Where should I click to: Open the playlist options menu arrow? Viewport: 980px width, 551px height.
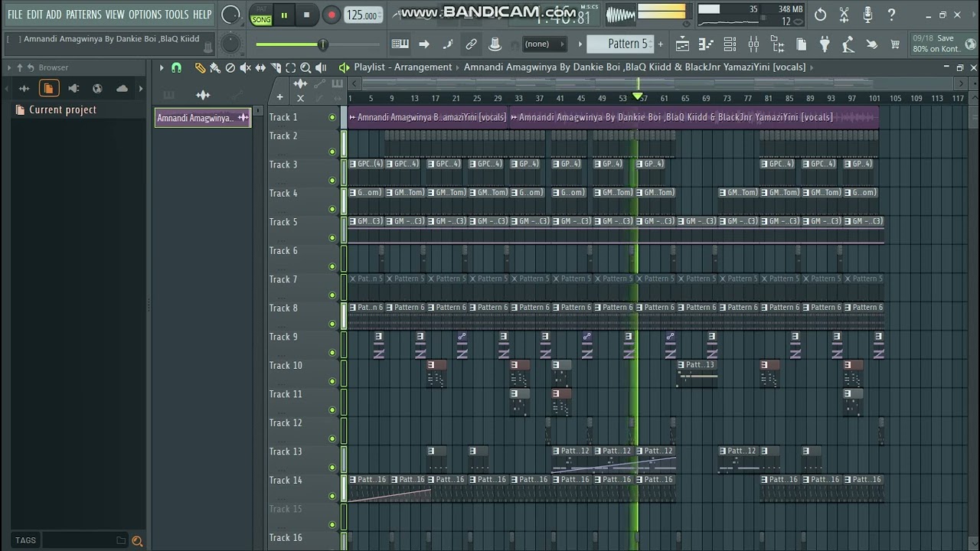click(x=162, y=67)
